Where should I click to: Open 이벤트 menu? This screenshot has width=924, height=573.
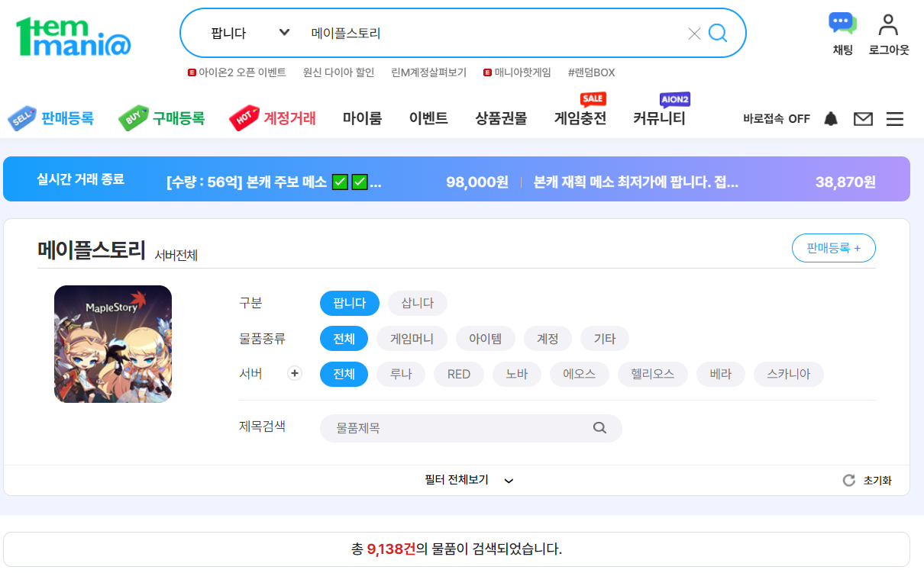click(x=428, y=118)
